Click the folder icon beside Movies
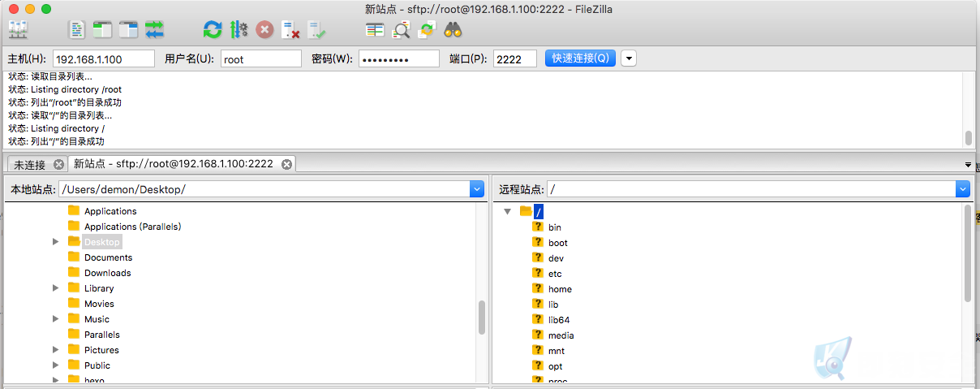The height and width of the screenshot is (389, 980). [x=74, y=303]
